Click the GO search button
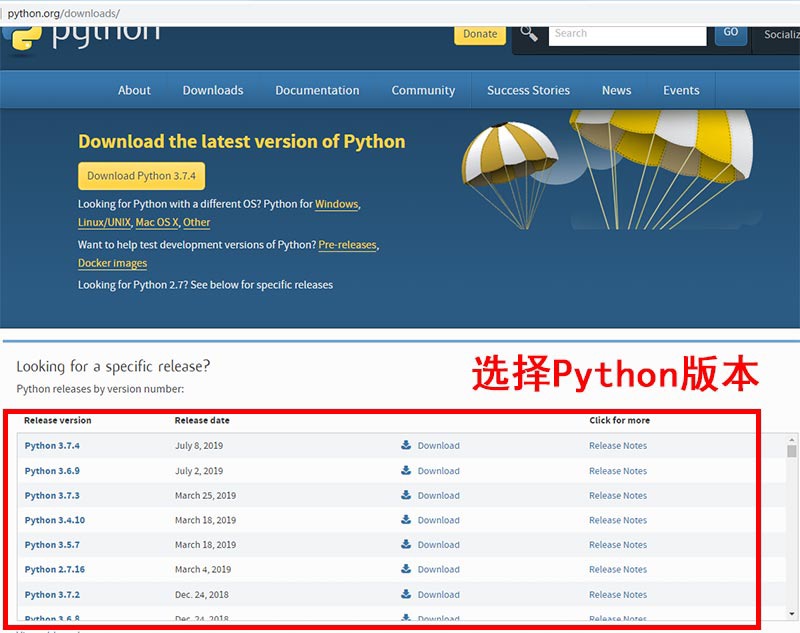Screen dimensions: 800x633 tap(730, 31)
